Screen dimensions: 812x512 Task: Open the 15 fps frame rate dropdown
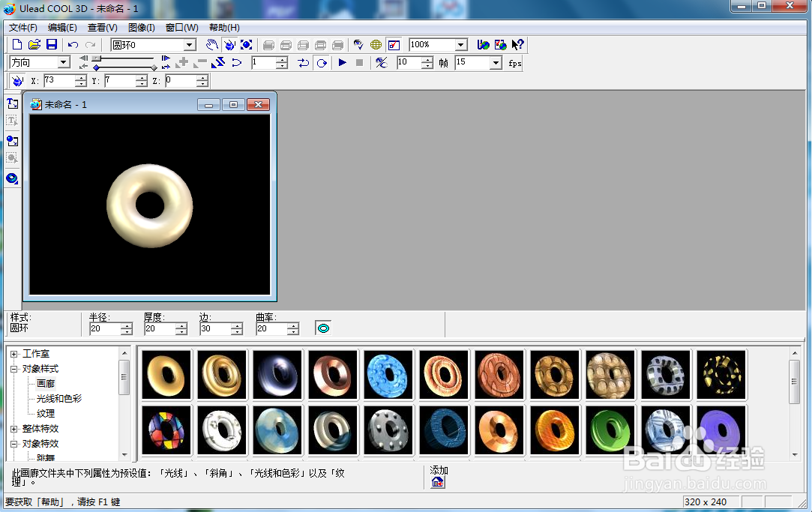(496, 63)
